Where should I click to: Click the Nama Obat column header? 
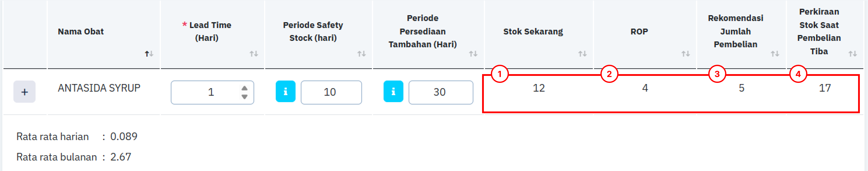(x=81, y=31)
